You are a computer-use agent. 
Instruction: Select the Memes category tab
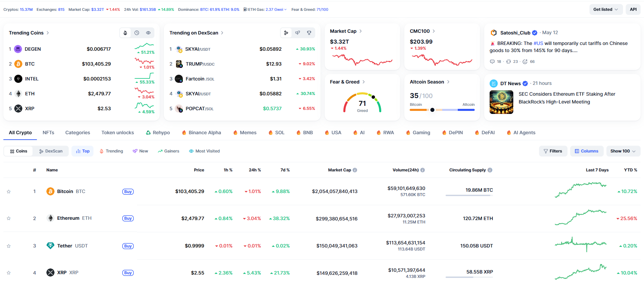(x=245, y=133)
